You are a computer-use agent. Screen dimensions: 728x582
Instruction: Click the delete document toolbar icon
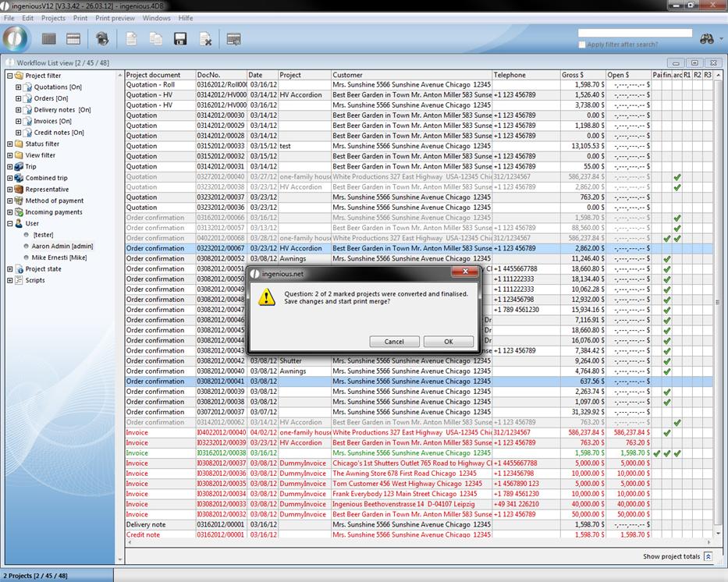205,39
